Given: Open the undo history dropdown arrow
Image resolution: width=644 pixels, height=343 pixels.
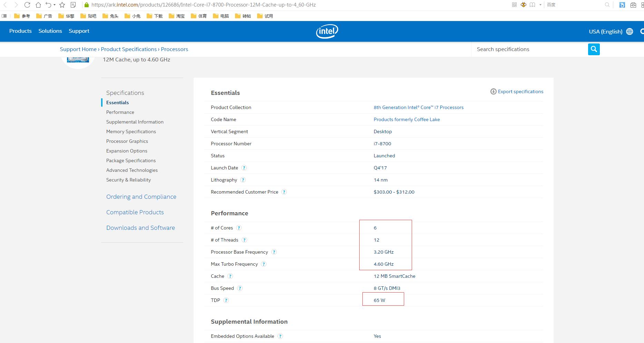Looking at the screenshot, I should (x=55, y=5).
